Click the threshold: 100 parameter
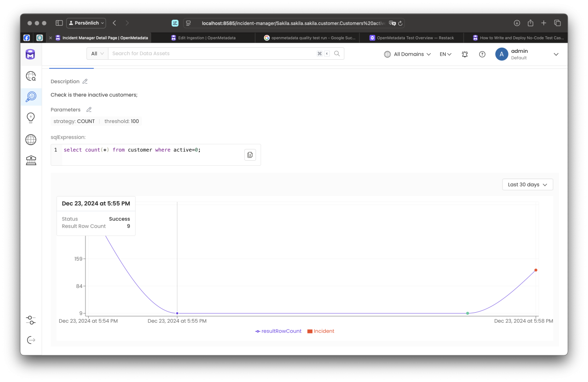This screenshot has width=588, height=382. (122, 122)
